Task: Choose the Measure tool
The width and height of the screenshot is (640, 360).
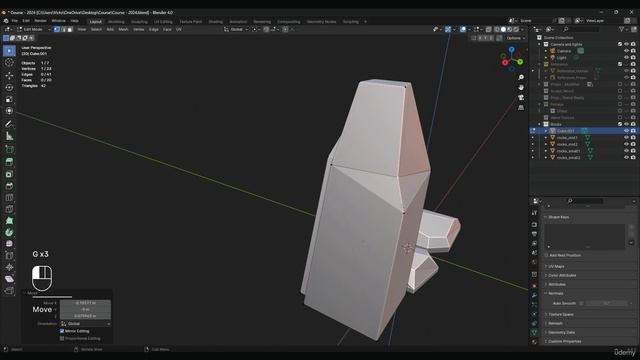Action: pos(9,136)
